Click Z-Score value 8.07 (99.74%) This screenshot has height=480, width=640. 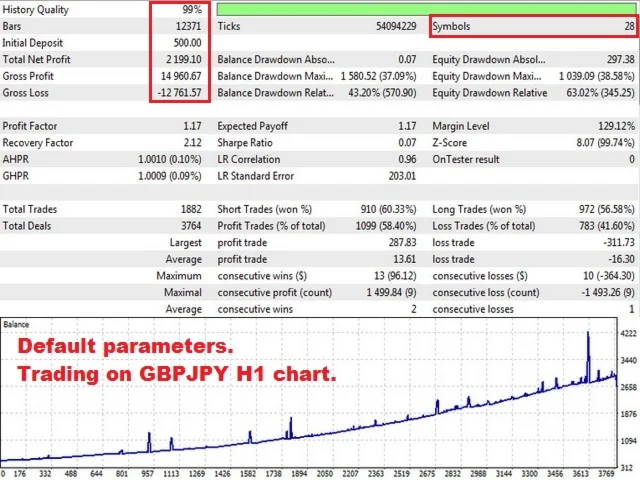(x=605, y=143)
